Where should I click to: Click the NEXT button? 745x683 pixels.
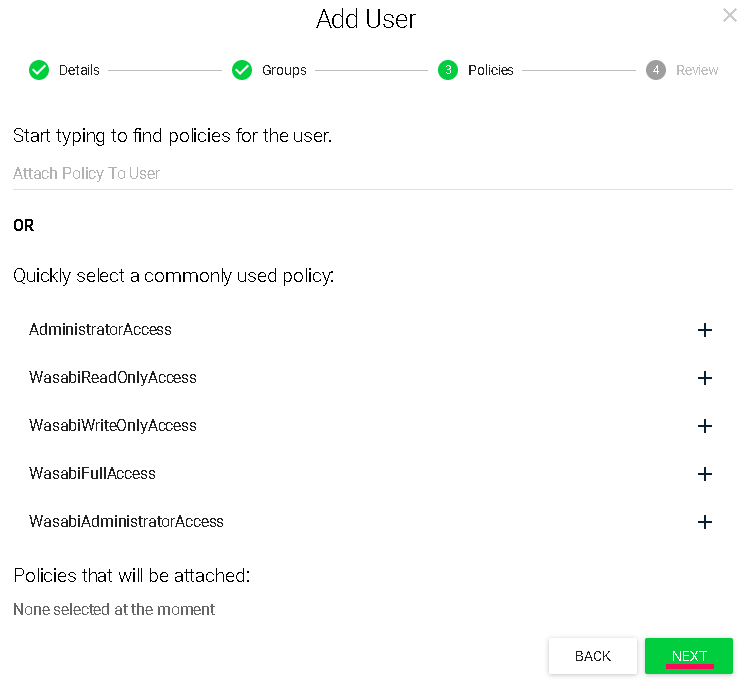tap(688, 656)
